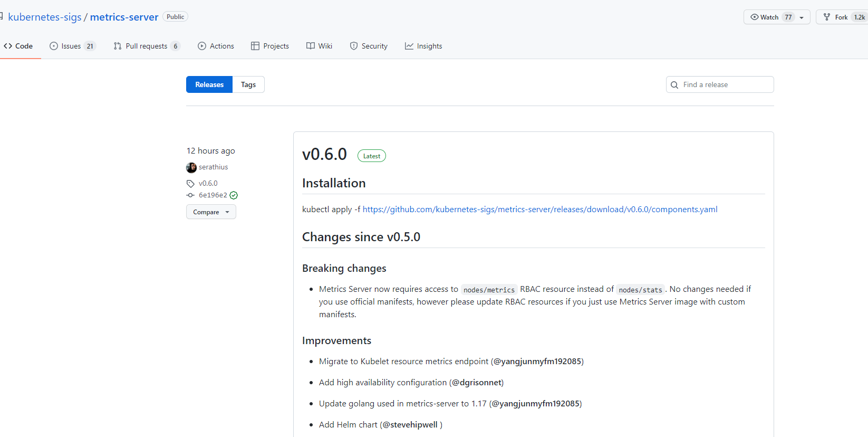Open @dgrisonnet user mention

[x=477, y=382]
